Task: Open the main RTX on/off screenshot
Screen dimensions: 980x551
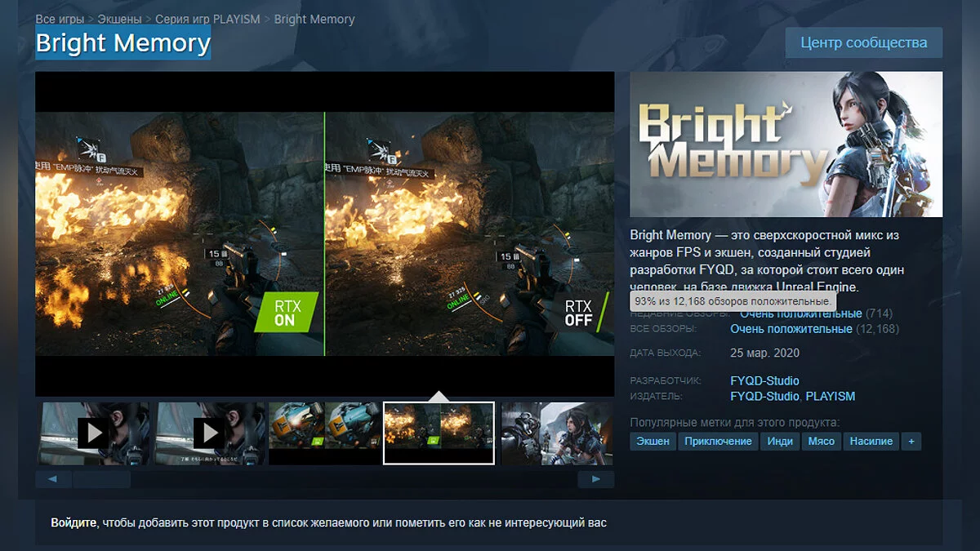Action: coord(325,233)
